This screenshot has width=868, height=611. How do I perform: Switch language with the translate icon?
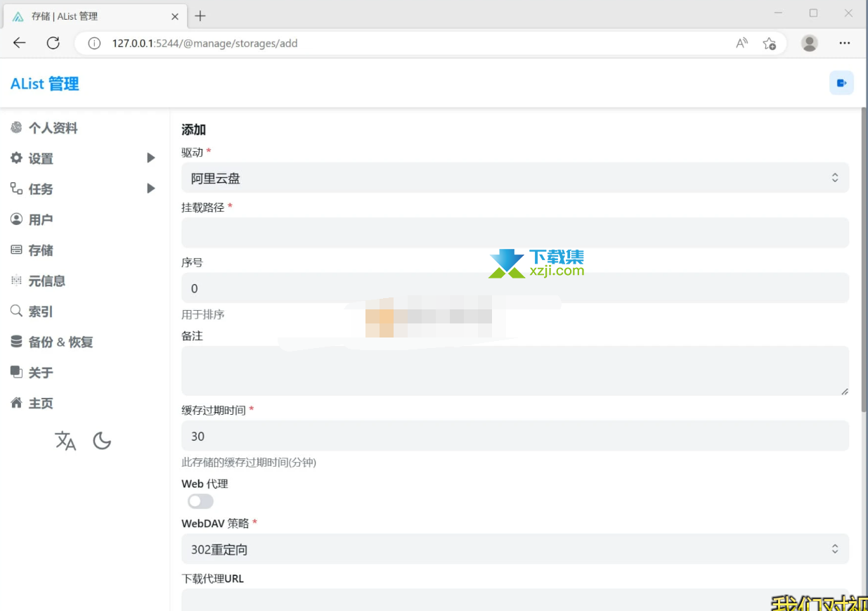pos(65,441)
